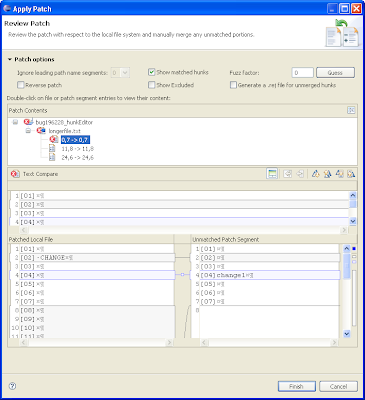Select hunk 24,6 -> 24,6 in tree
The width and height of the screenshot is (365, 400).
coord(78,157)
